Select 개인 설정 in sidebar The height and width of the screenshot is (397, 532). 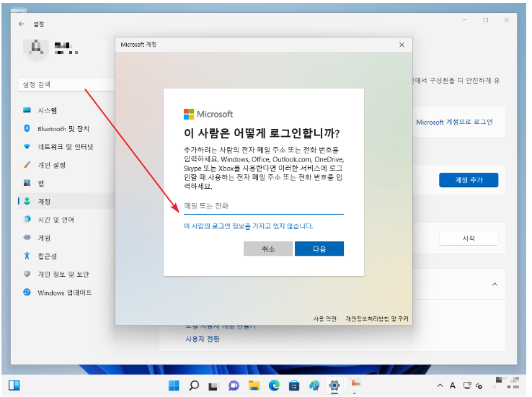[x=66, y=165]
